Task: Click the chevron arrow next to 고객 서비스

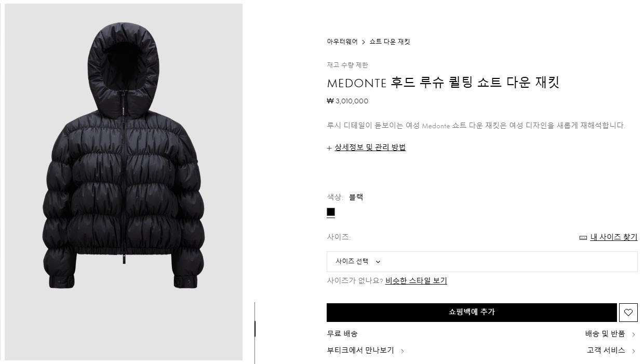Action: [x=634, y=351]
